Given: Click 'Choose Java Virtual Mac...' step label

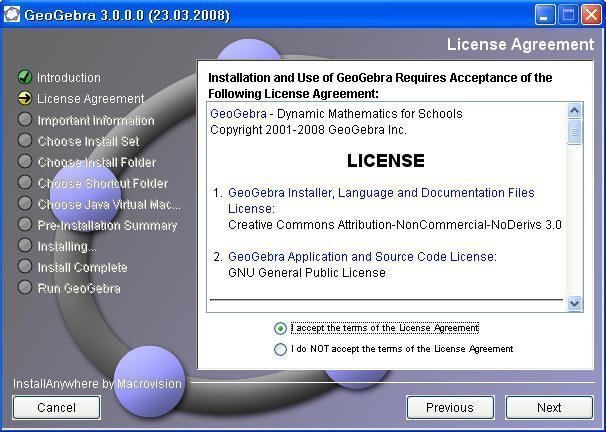Looking at the screenshot, I should [109, 204].
